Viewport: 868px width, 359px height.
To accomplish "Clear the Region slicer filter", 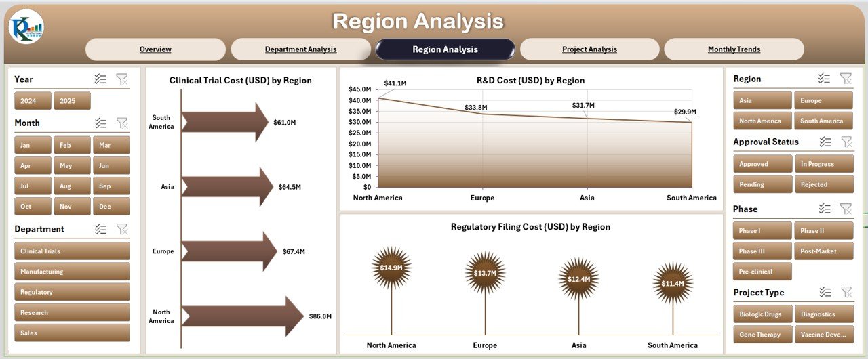I will pyautogui.click(x=846, y=79).
